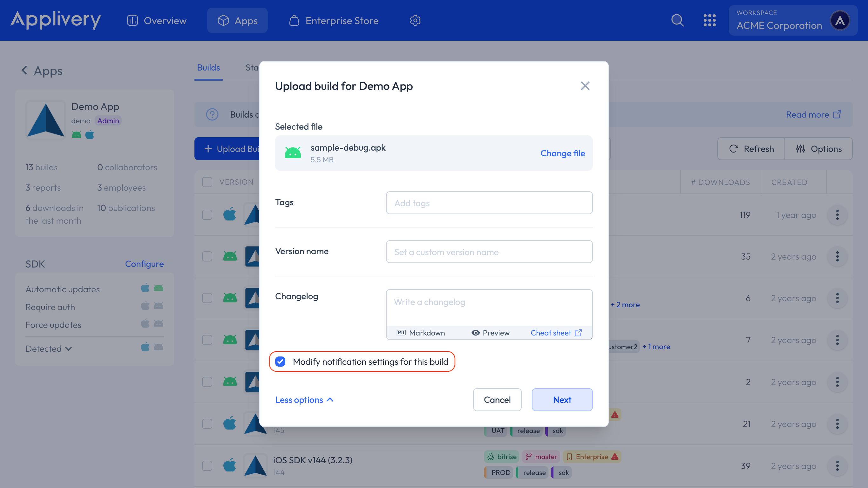Collapse Less options in the upload dialog

(304, 400)
